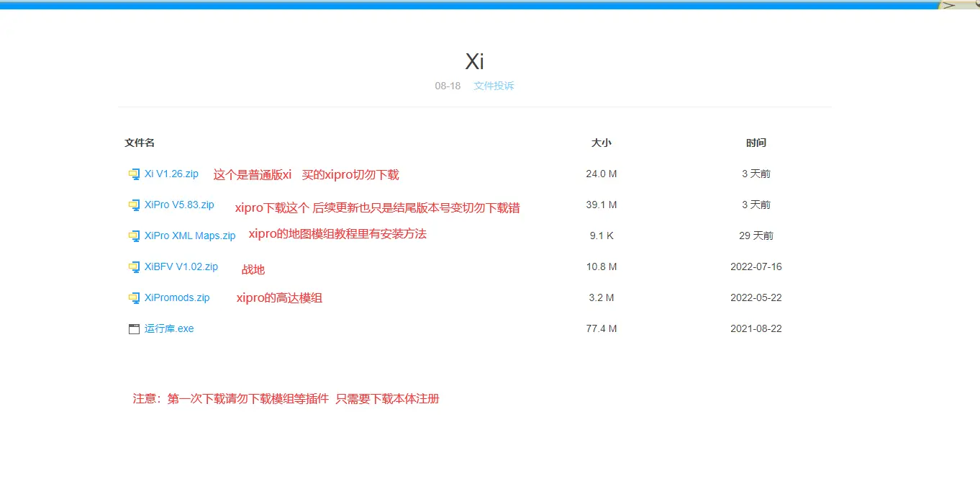Click the zip icon beside XiPro V5.83.zip
The image size is (980, 502).
pos(134,205)
